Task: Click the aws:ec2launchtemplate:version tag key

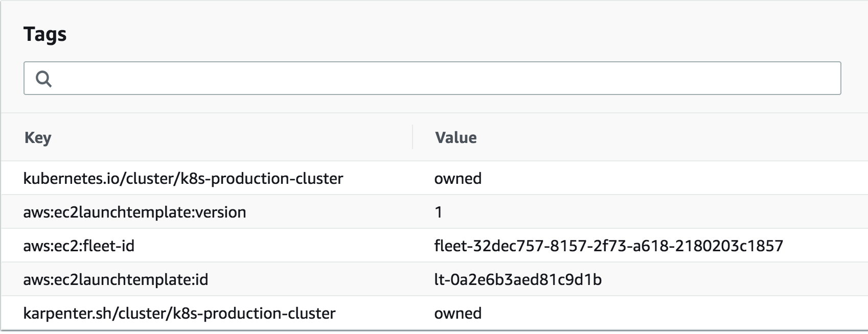Action: [134, 211]
